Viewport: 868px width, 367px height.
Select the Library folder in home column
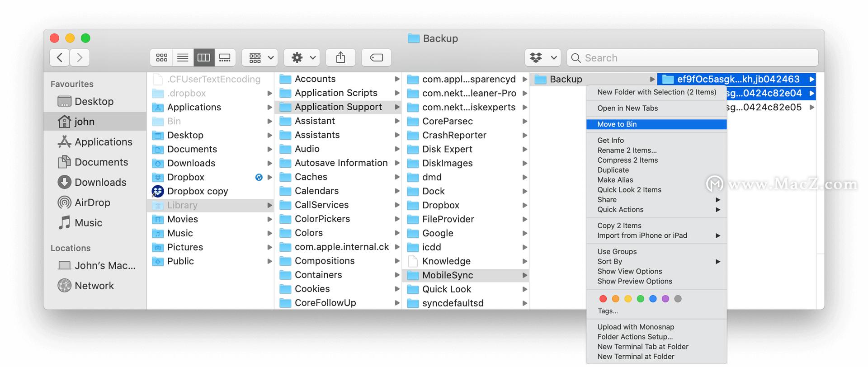point(211,205)
